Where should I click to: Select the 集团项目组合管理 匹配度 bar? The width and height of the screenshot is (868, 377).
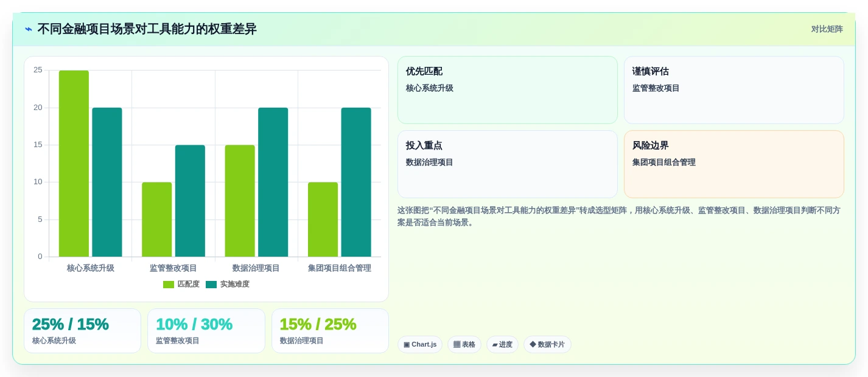coord(323,220)
